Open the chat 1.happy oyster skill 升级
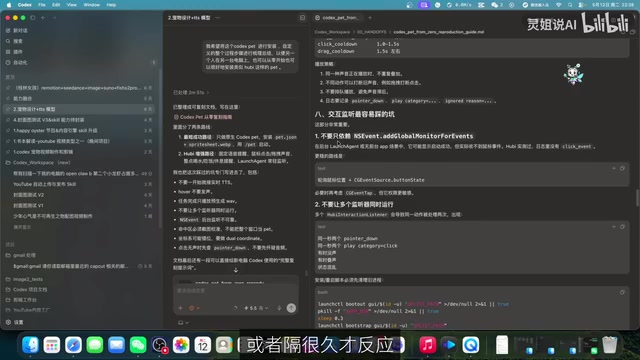Viewport: 640px width, 360px height. (80, 130)
